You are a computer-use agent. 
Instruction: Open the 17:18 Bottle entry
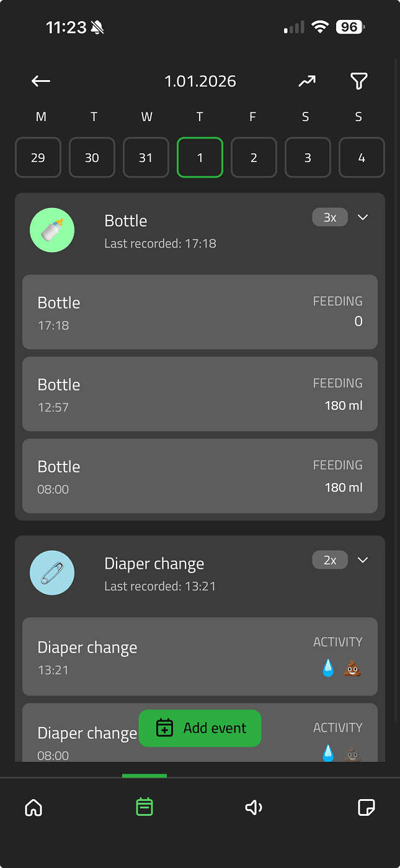(x=200, y=312)
